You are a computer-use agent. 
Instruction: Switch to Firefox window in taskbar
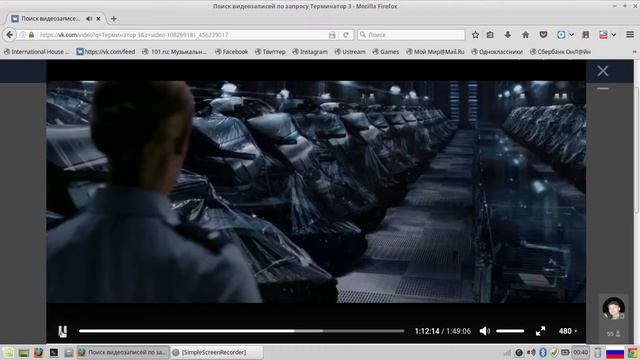click(122, 353)
